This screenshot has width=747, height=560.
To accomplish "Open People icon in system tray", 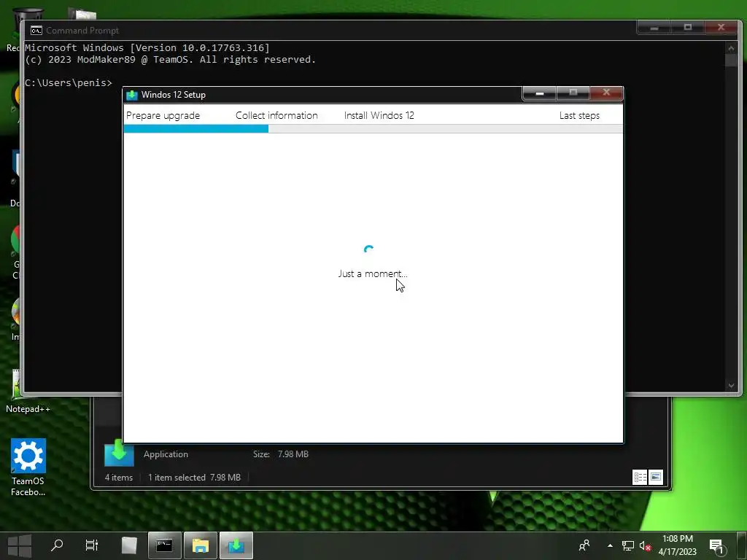I will click(x=584, y=545).
